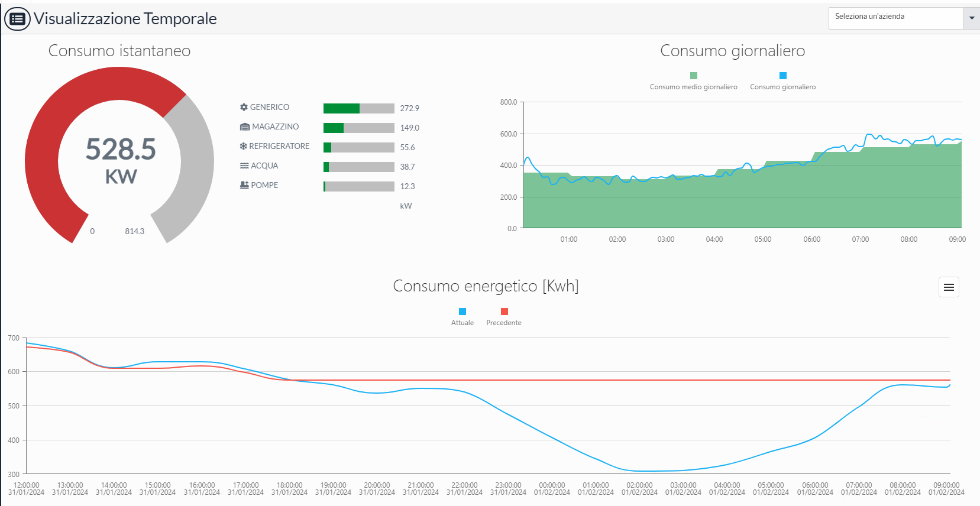Toggle the Consumo giornaliero blue legend swatch
This screenshot has width=980, height=506.
click(x=783, y=76)
